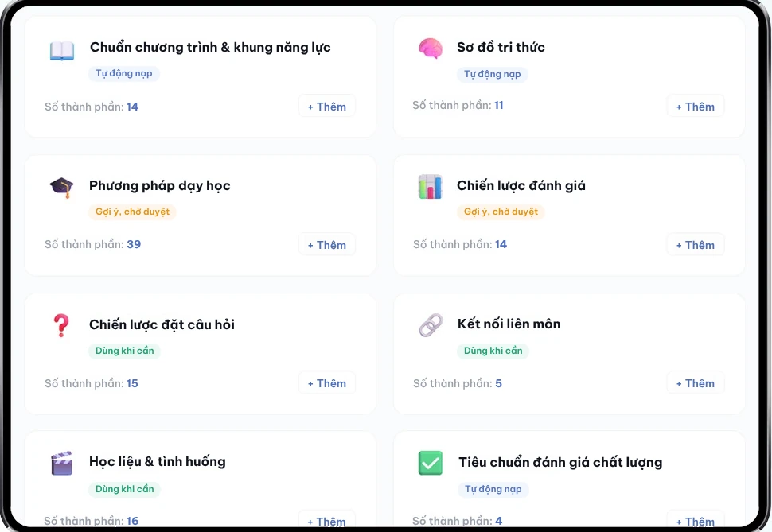772x532 pixels.
Task: Open the Sơ đồ tri thức title
Action: [x=501, y=47]
